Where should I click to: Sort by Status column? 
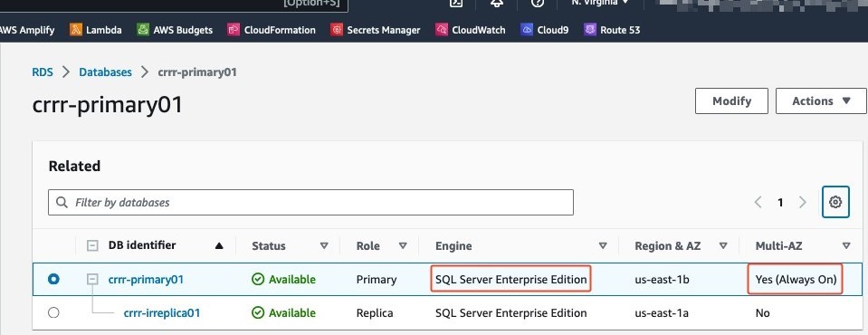tap(324, 246)
